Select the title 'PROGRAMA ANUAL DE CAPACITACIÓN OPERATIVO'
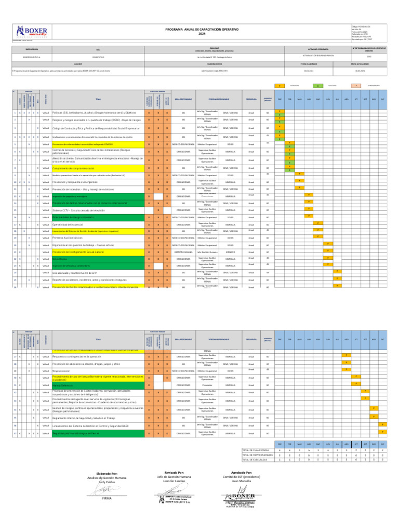399x532 pixels. [202, 30]
